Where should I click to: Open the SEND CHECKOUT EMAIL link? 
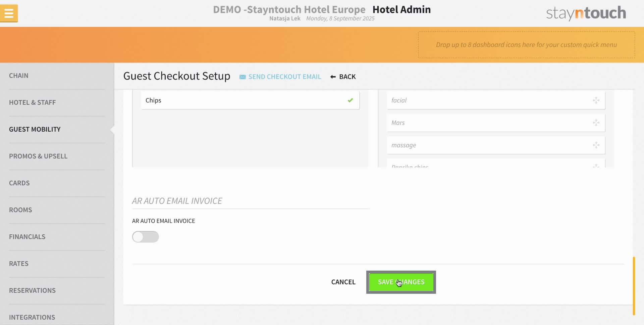(x=284, y=77)
